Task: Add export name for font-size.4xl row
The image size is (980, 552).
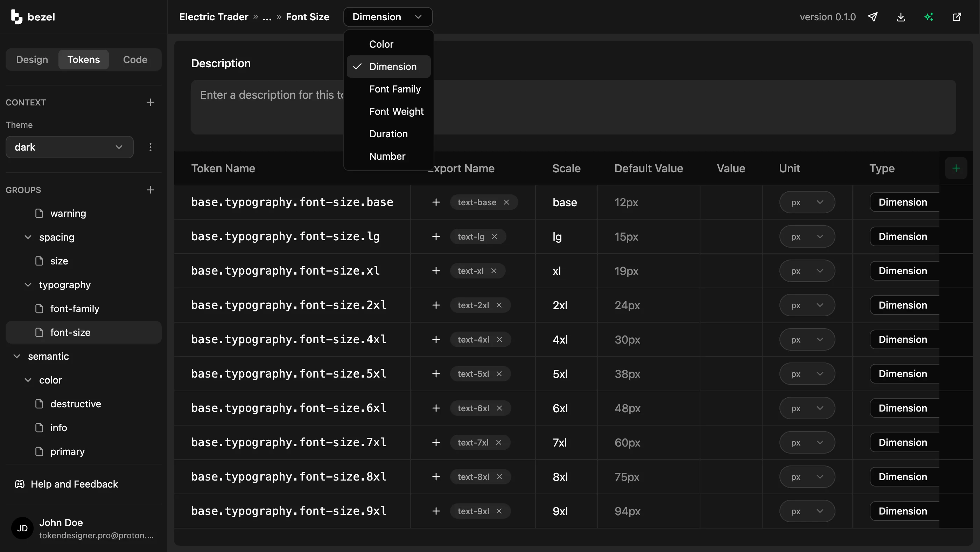Action: (436, 339)
